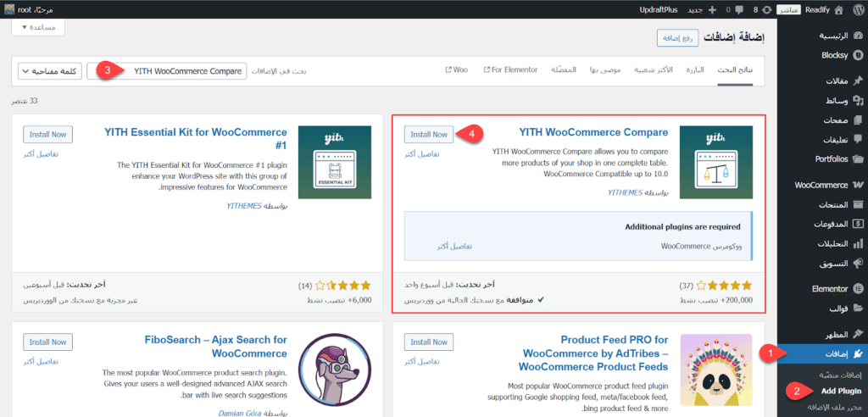
Task: Click the FiboSearch plugin thumbnail
Action: click(335, 368)
